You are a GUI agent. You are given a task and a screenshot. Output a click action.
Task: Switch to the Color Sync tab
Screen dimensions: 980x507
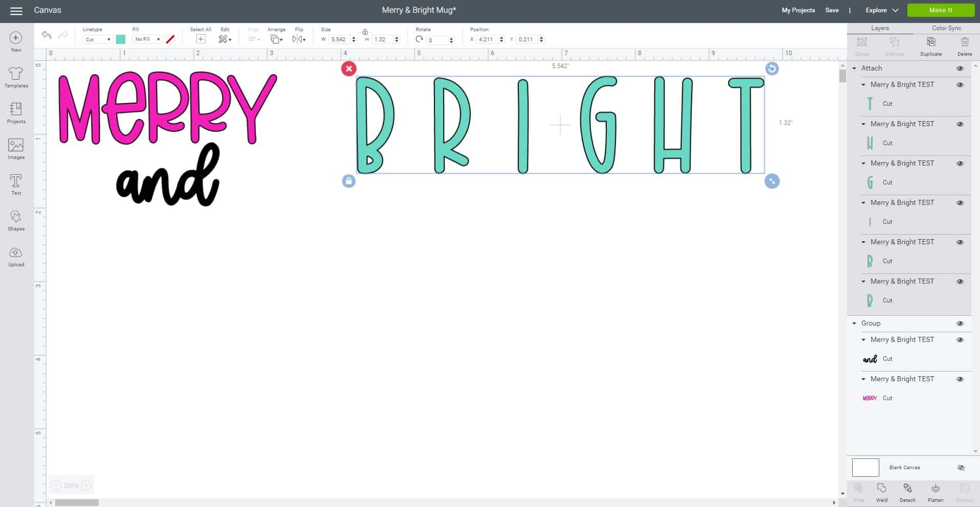(946, 28)
